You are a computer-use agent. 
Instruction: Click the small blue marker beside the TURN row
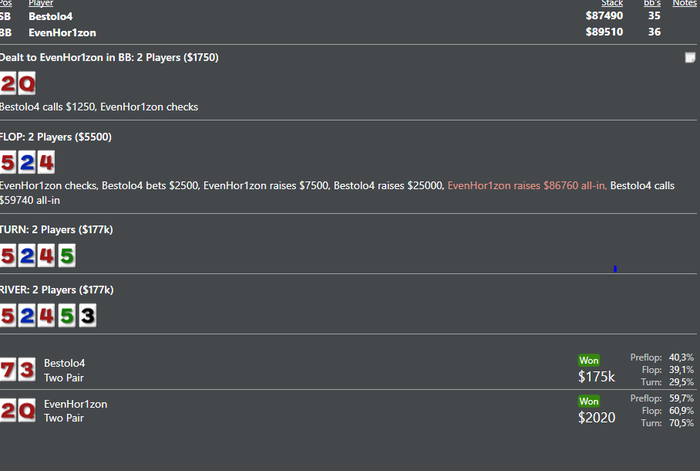tap(615, 268)
